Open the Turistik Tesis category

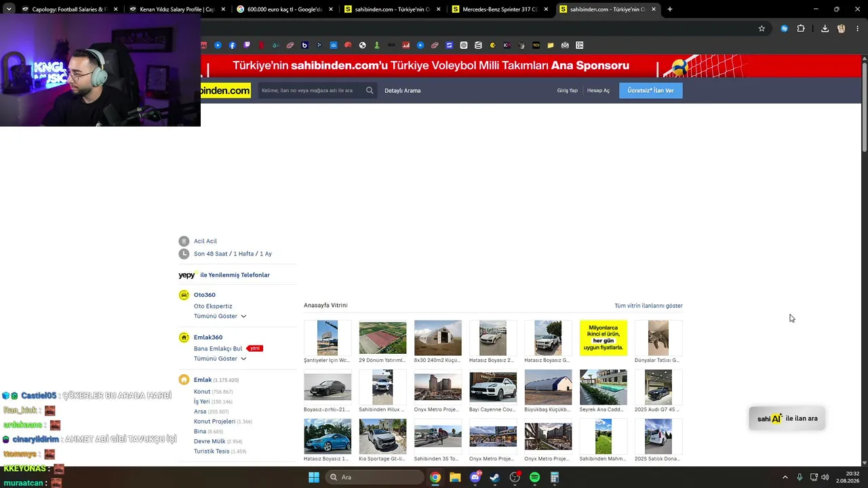tap(212, 451)
